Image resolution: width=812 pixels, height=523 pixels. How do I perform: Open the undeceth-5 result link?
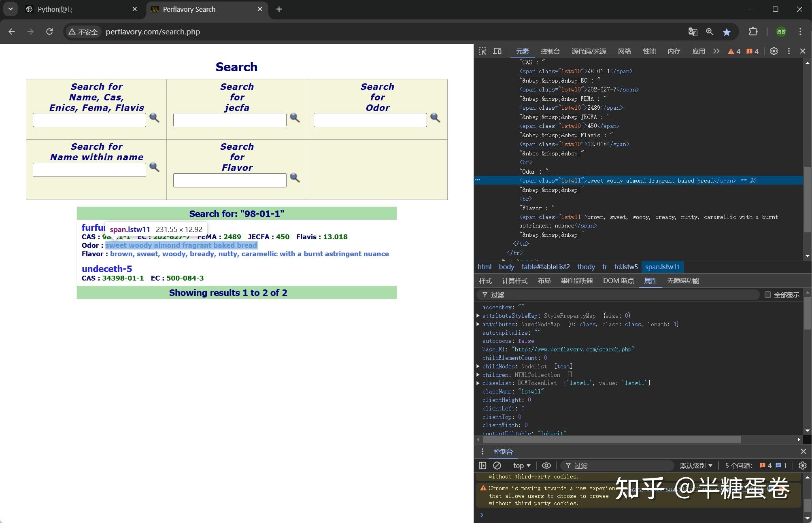coord(106,268)
